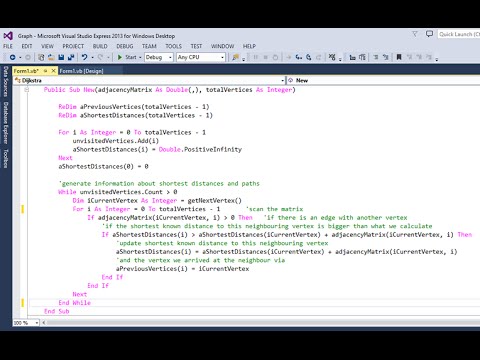Open the Any CPU platform dropdown
This screenshot has height=360, width=480.
201,57
